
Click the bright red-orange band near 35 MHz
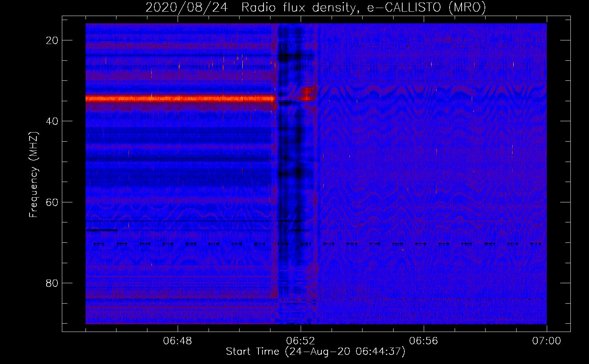(180, 98)
